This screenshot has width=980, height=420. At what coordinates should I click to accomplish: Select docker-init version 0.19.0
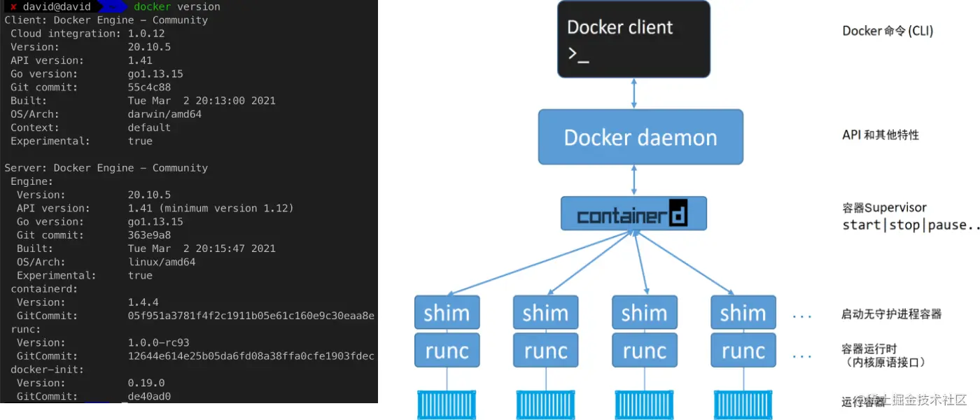[x=146, y=383]
